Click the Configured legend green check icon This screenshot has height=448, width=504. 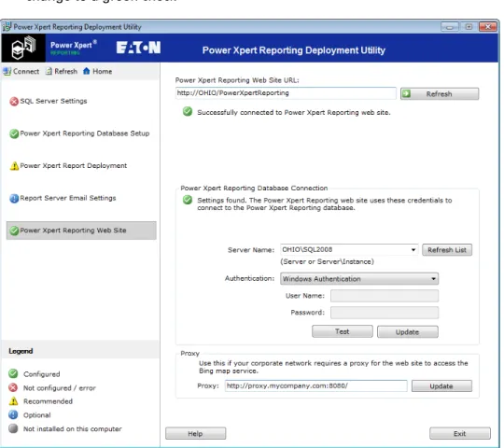(13, 373)
